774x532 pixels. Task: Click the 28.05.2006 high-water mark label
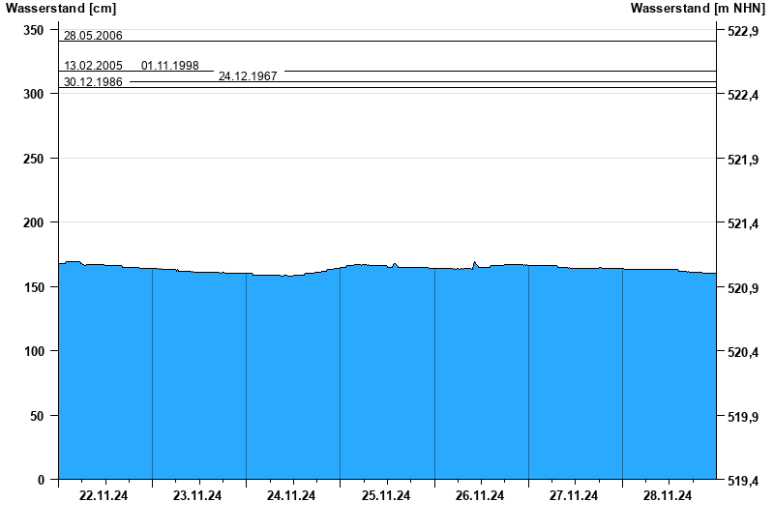click(93, 36)
